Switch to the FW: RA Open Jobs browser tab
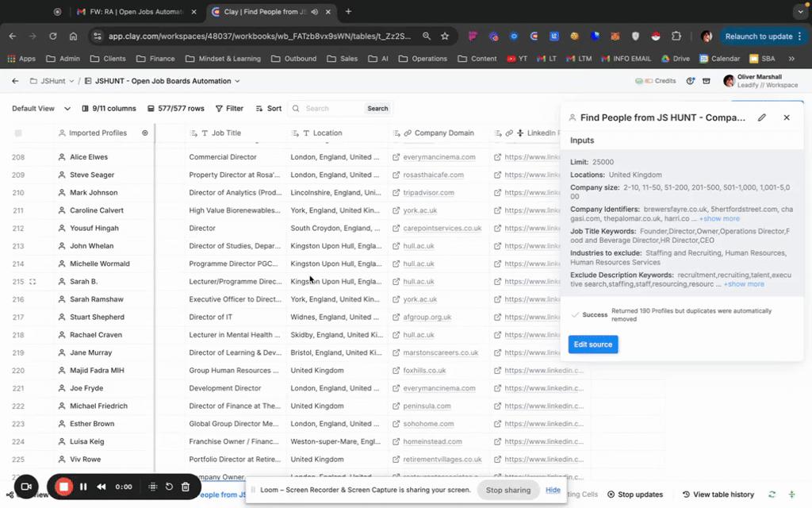Viewport: 812px width, 508px height. pyautogui.click(x=135, y=12)
